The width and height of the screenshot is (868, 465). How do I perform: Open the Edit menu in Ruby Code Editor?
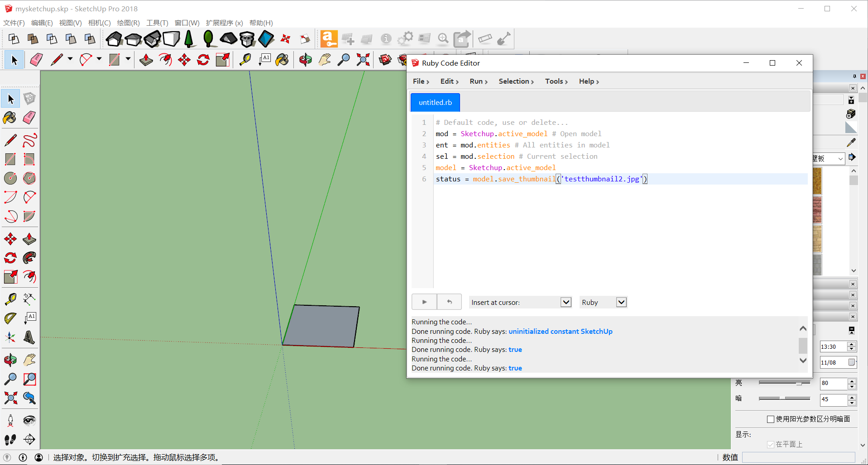pyautogui.click(x=449, y=81)
